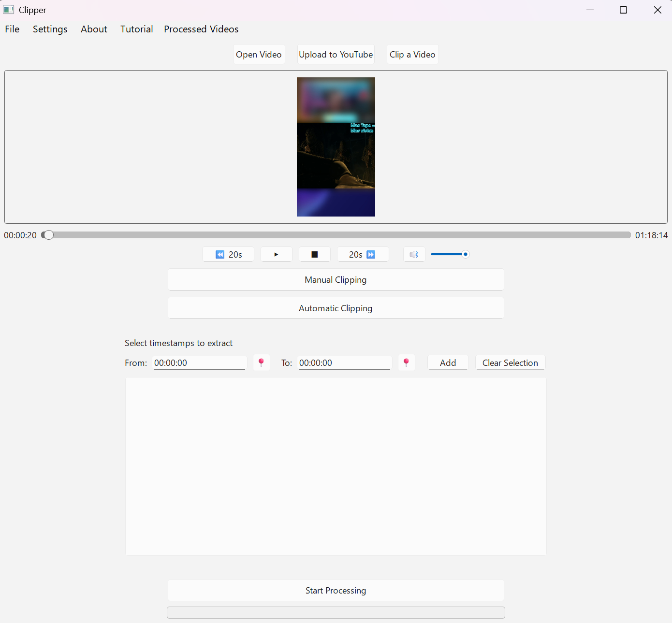Adjust the volume slider

tap(465, 254)
